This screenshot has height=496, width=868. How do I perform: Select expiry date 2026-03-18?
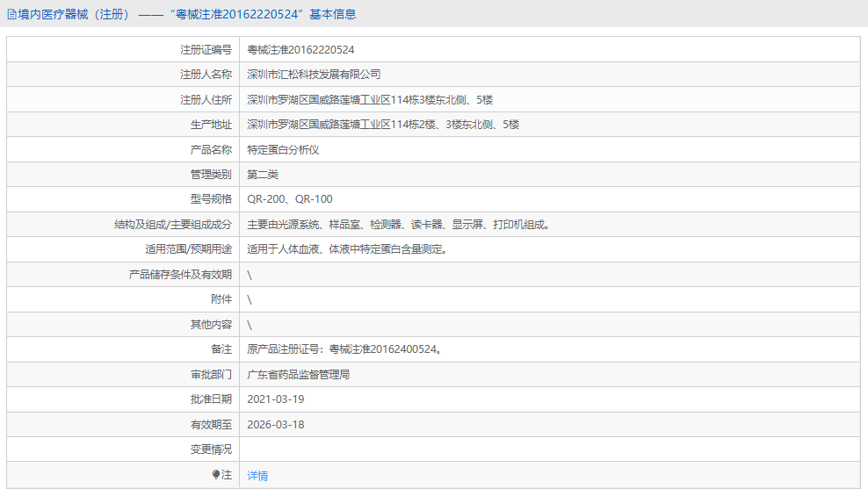coord(276,425)
